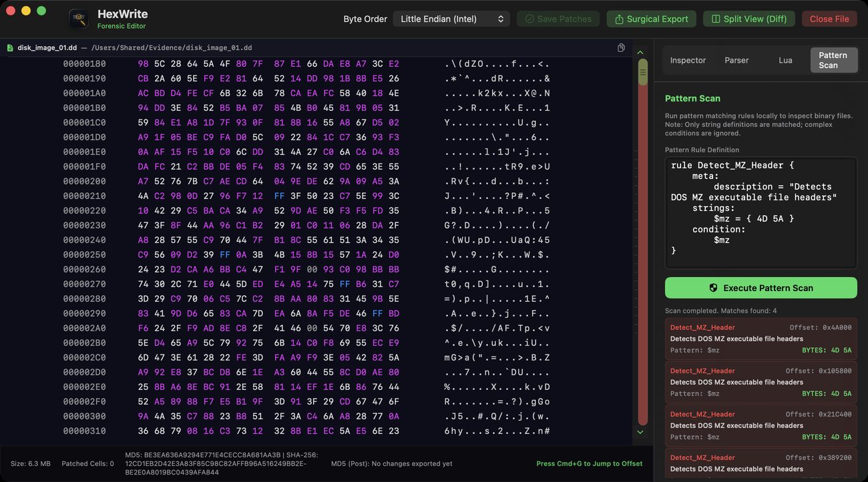Click the hex view vertical scrollbar thumb
Screen dimensions: 868x482
(643, 71)
